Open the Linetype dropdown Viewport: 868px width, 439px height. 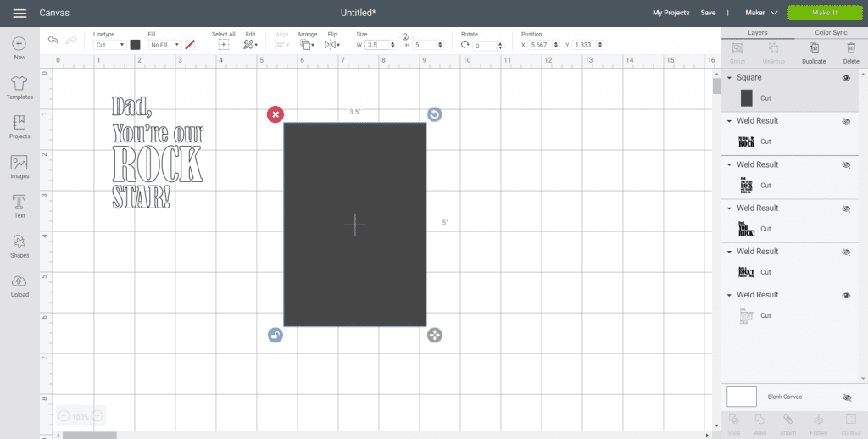[x=109, y=45]
